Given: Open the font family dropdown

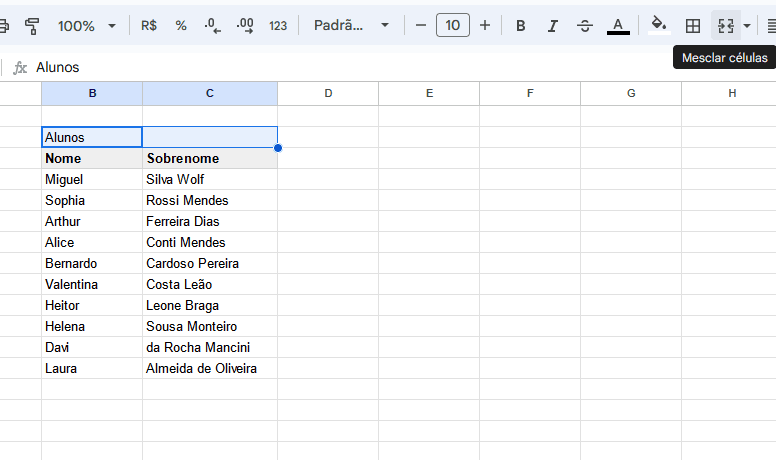Looking at the screenshot, I should [x=350, y=25].
